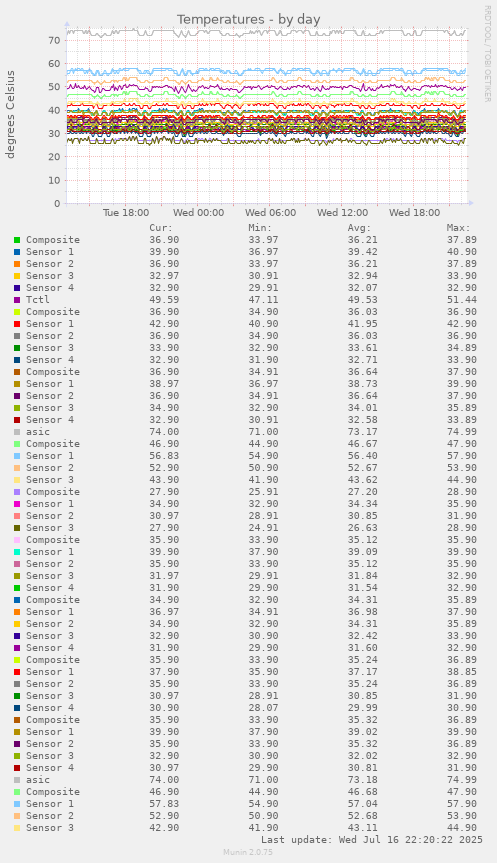Click Tctl's current value 49.59

coord(164,300)
